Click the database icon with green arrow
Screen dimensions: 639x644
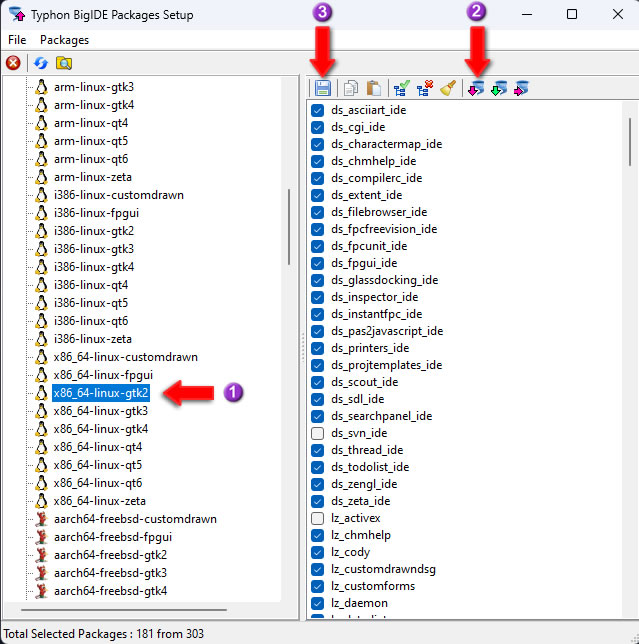(x=499, y=88)
